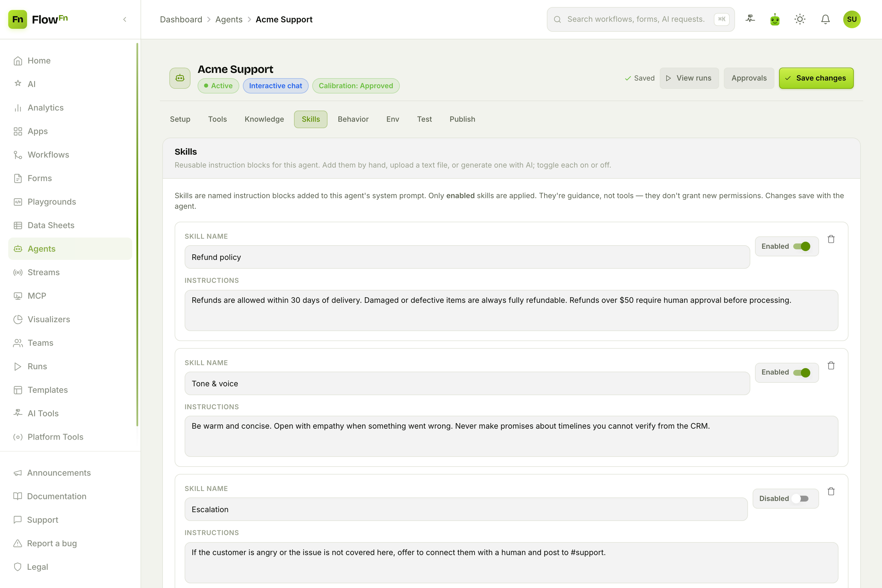Open the green robot assistant icon
The width and height of the screenshot is (882, 588).
pyautogui.click(x=775, y=19)
